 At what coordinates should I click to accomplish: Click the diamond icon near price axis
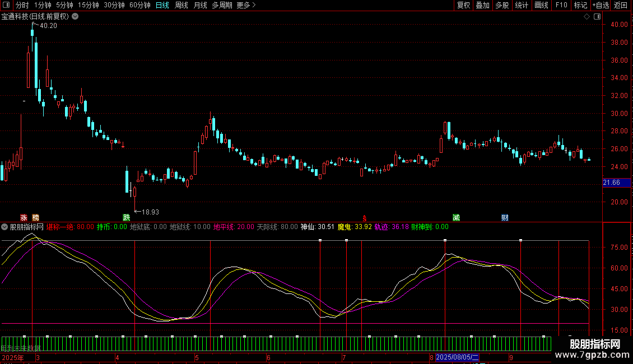(587, 16)
